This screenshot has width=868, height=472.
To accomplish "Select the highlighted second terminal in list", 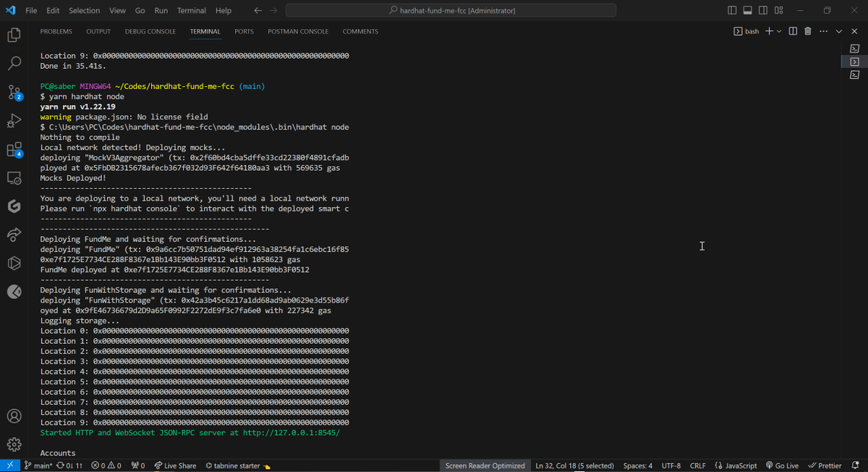I will pos(854,62).
